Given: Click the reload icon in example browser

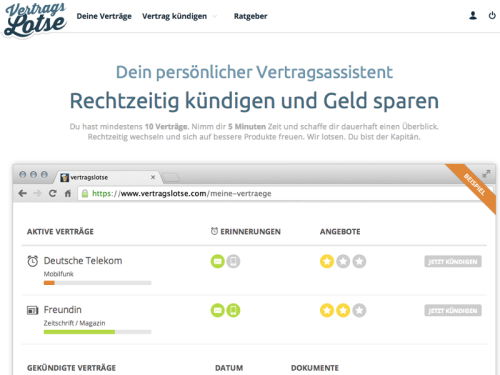Looking at the screenshot, I should 52,193.
